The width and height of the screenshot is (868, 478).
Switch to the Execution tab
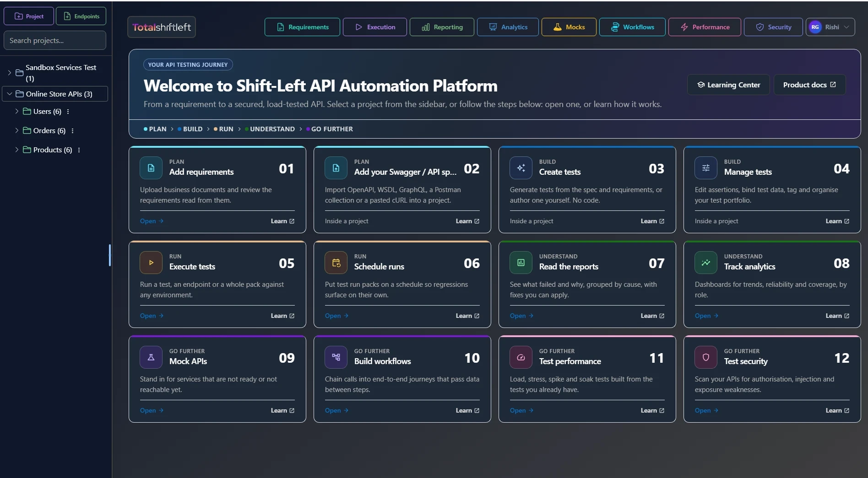(x=374, y=27)
